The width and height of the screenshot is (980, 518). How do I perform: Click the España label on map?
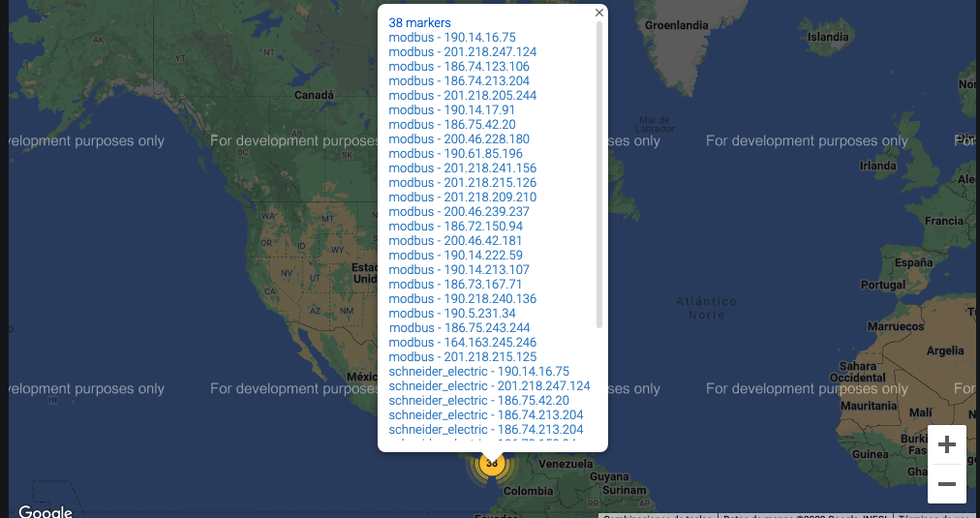914,262
